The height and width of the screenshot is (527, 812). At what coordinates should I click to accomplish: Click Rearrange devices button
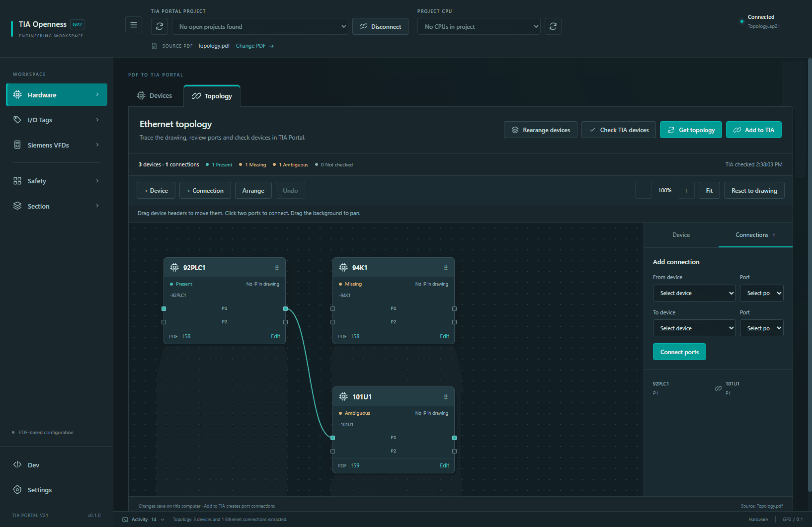click(541, 130)
